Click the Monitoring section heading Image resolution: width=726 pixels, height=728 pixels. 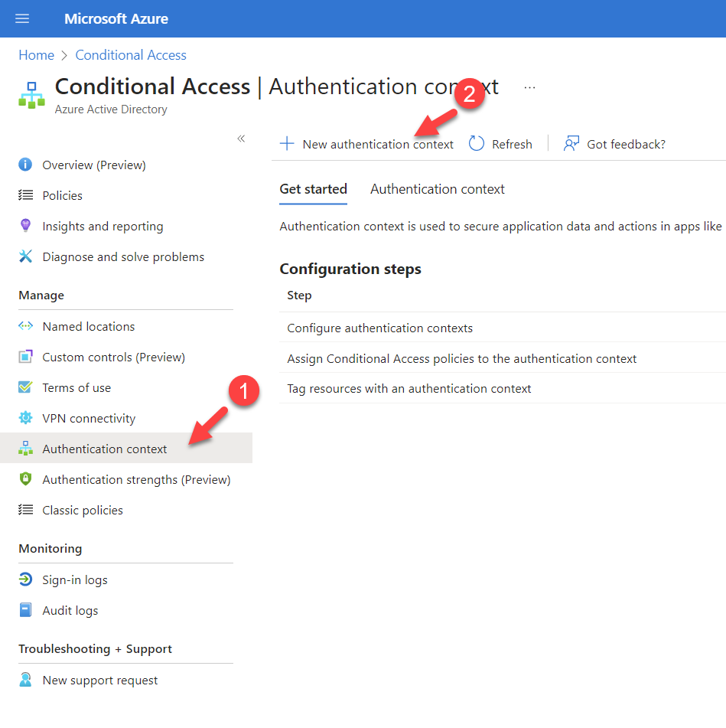(50, 548)
